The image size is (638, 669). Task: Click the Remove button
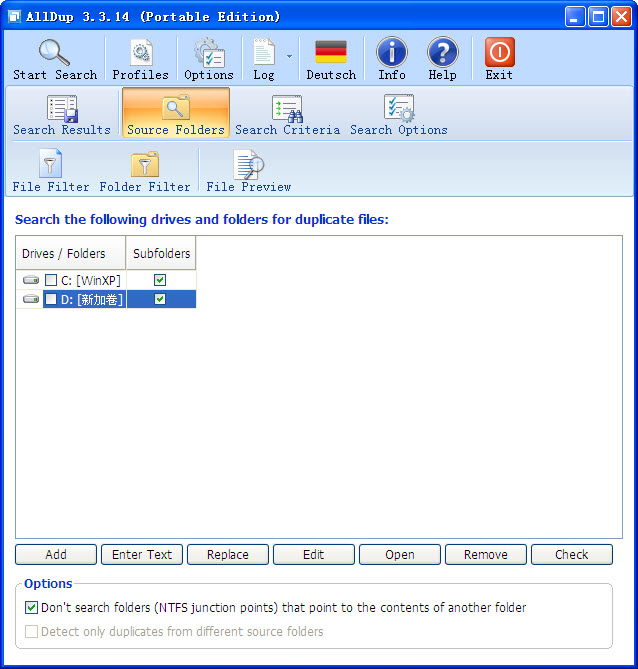coord(485,555)
